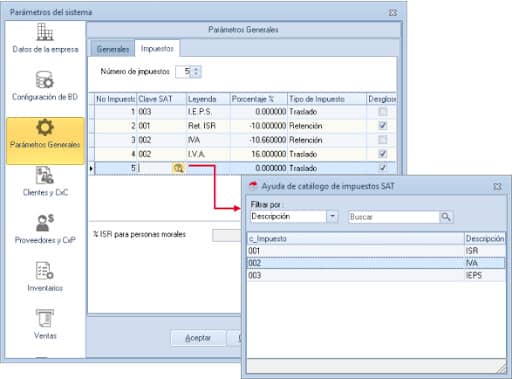Click the SAT catalog lookup icon in row 5
This screenshot has width=512, height=379.
[179, 168]
